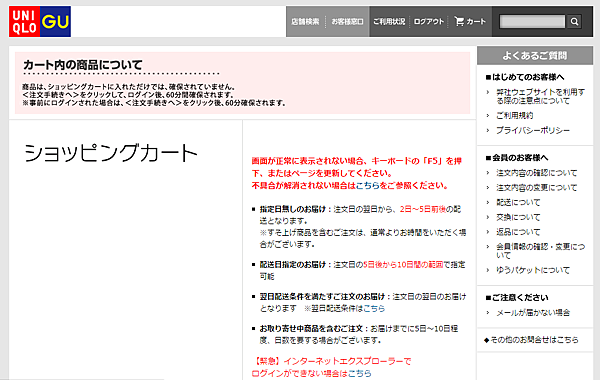Screen dimensions: 600x380
Task: Open 注文内容の確認について link
Action: tap(536, 173)
